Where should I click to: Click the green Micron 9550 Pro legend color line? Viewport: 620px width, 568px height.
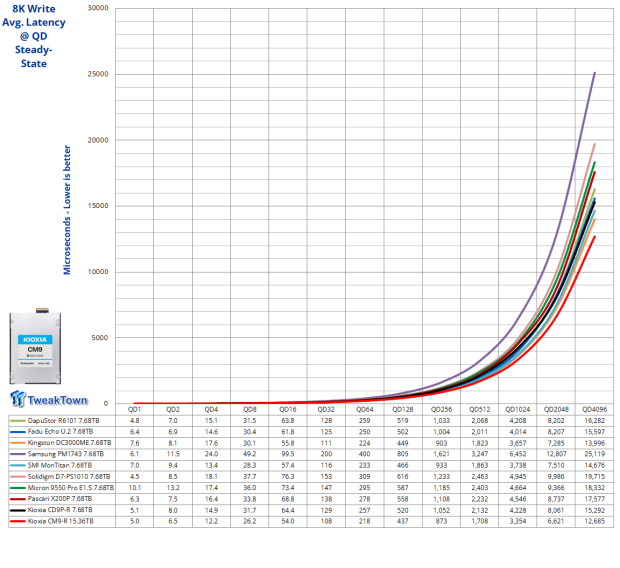pyautogui.click(x=17, y=488)
